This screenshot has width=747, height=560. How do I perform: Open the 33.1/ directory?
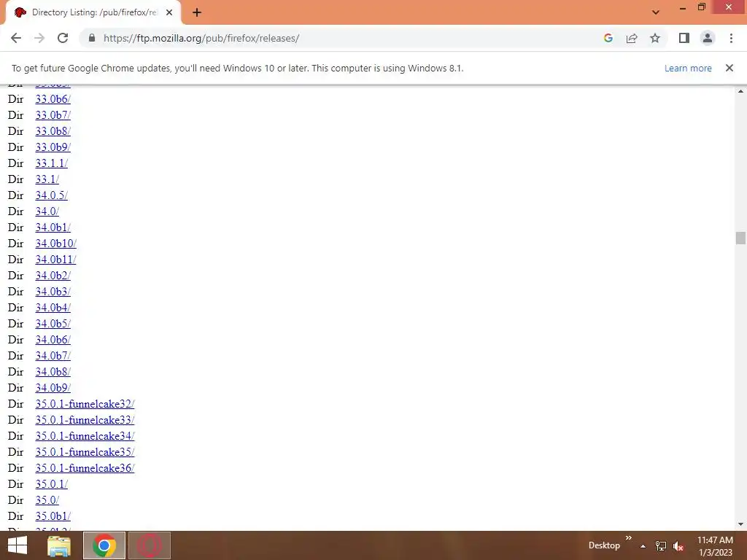point(47,179)
